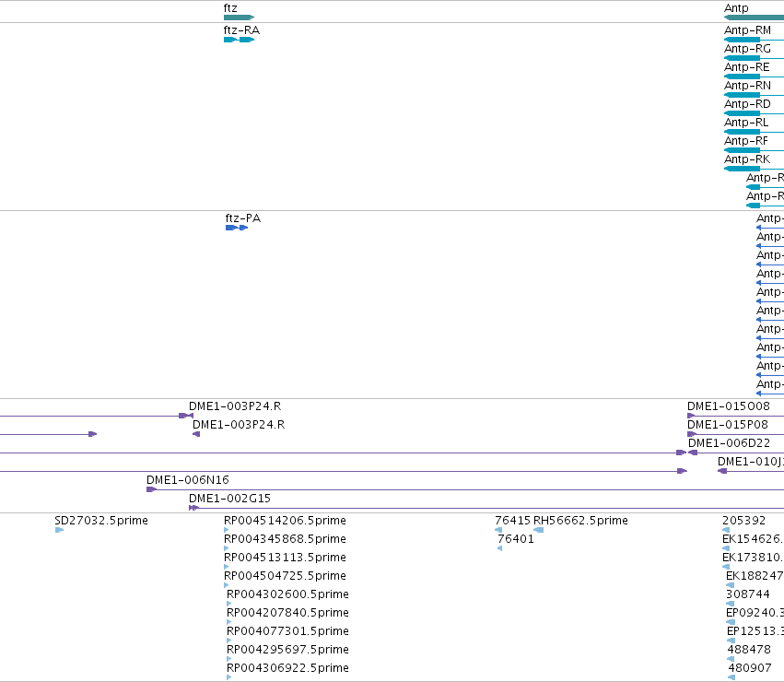Click the 205392 feature label

(x=744, y=521)
